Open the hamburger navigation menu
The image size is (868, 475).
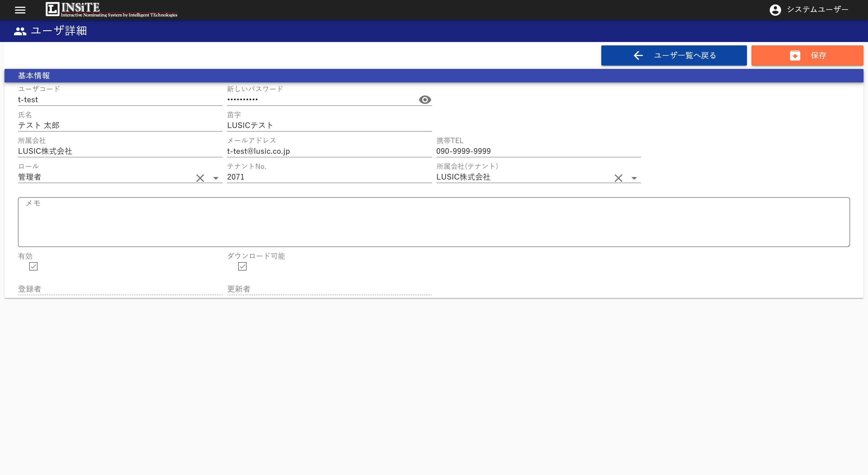pos(20,10)
